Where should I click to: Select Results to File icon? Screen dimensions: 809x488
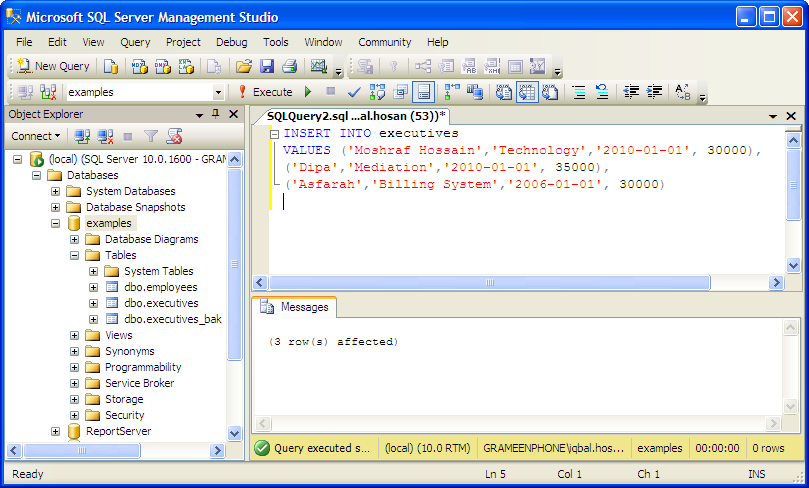(x=550, y=92)
